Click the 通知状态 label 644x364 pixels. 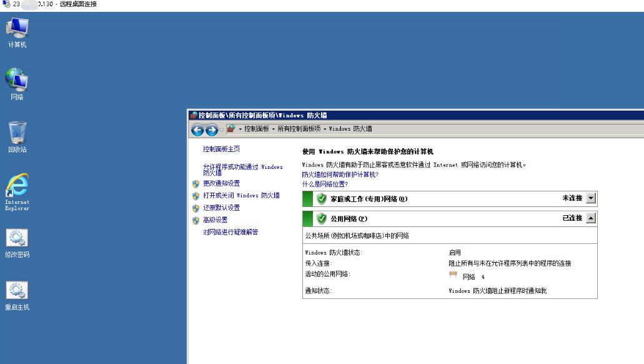pyautogui.click(x=319, y=291)
